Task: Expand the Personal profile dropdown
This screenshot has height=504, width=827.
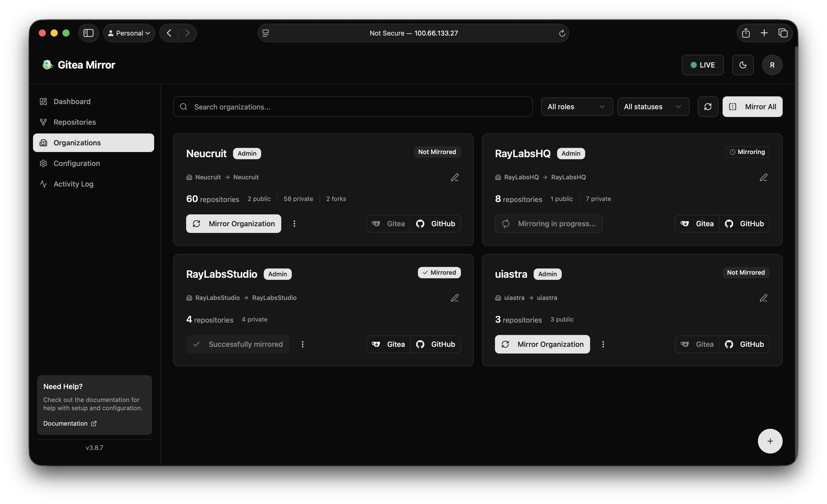Action: click(129, 33)
